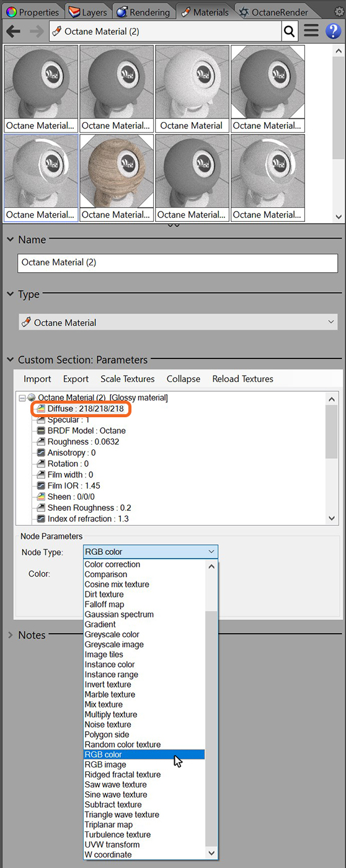Collapse Custom Section: Parameters
Viewport: 346px width, 868px height.
(11, 360)
